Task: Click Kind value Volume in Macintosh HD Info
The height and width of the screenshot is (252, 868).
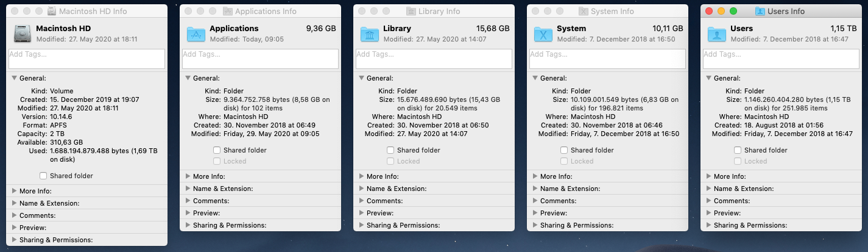Action: [x=63, y=91]
